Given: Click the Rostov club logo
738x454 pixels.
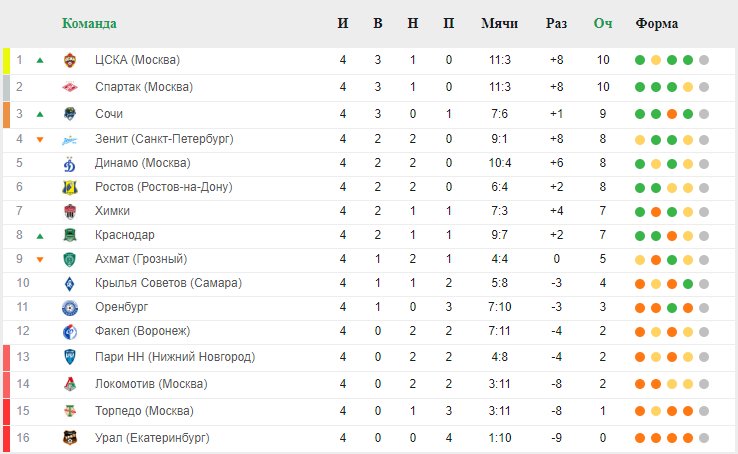Looking at the screenshot, I should [x=70, y=188].
